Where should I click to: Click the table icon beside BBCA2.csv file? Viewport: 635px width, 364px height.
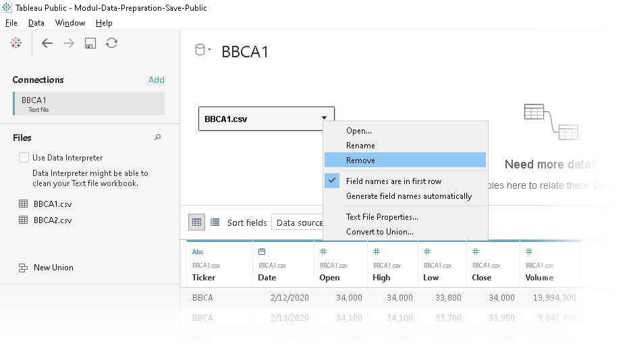24,220
